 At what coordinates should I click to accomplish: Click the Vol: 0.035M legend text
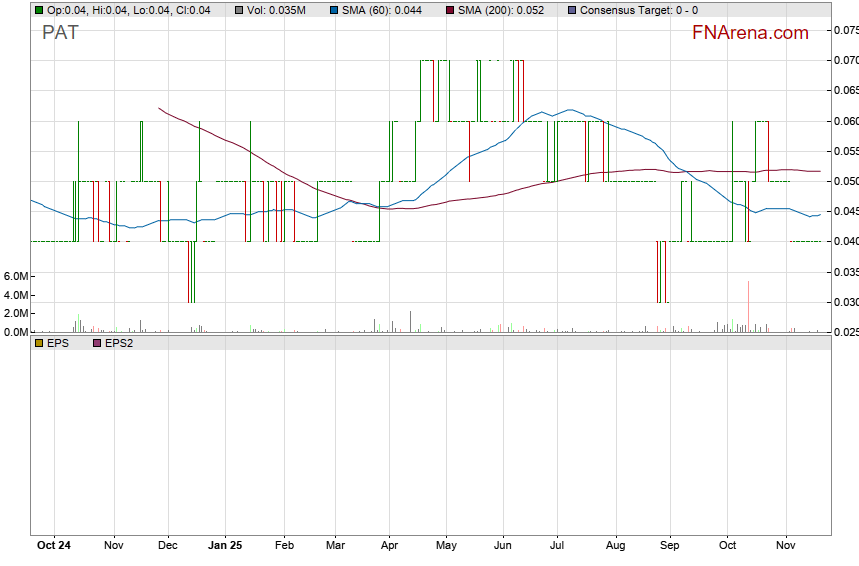(x=276, y=10)
